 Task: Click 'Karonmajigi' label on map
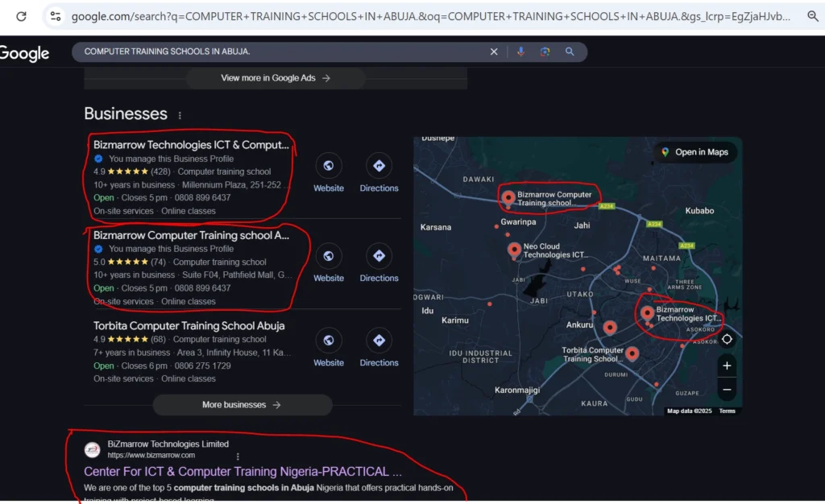click(517, 390)
